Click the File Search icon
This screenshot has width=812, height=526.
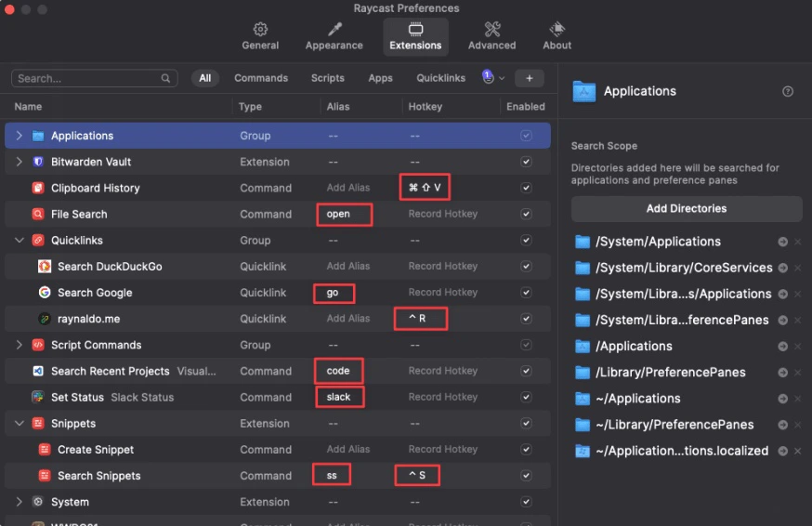tap(38, 214)
